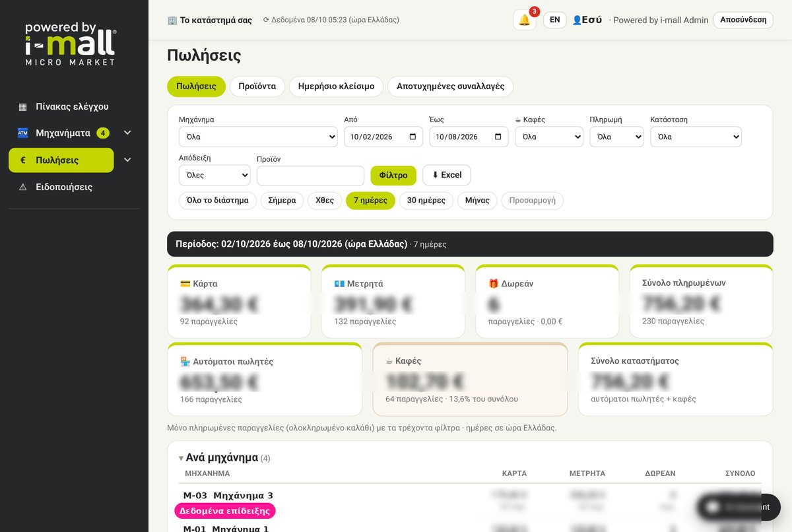Open the Καφές filter dropdown
The image size is (792, 532).
(x=549, y=137)
